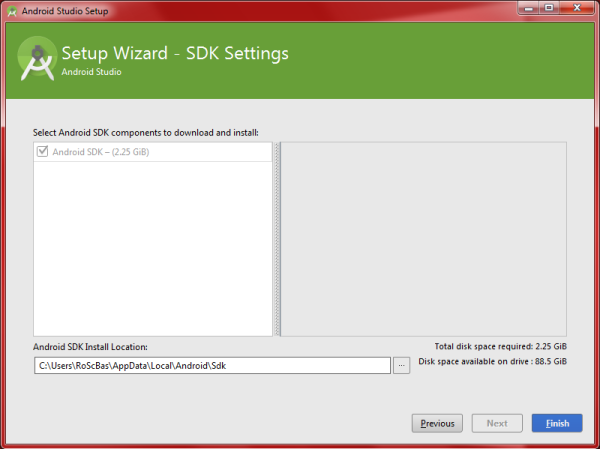Minimize the Android Studio Setup window

click(x=528, y=8)
